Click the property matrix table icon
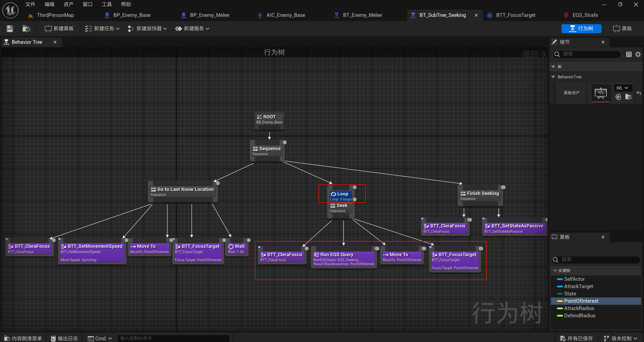Viewport: 644px width, 342px height. (x=629, y=54)
